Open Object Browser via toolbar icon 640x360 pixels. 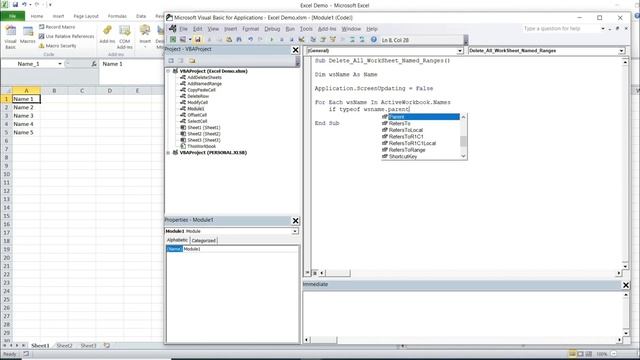[333, 40]
